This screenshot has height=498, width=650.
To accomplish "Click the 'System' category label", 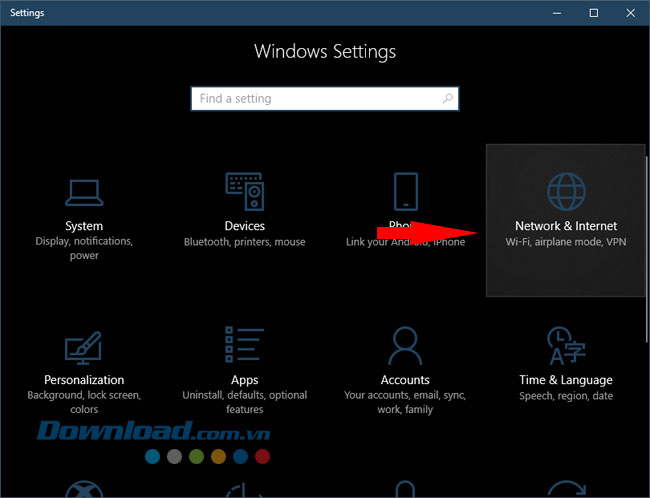I will 84,226.
